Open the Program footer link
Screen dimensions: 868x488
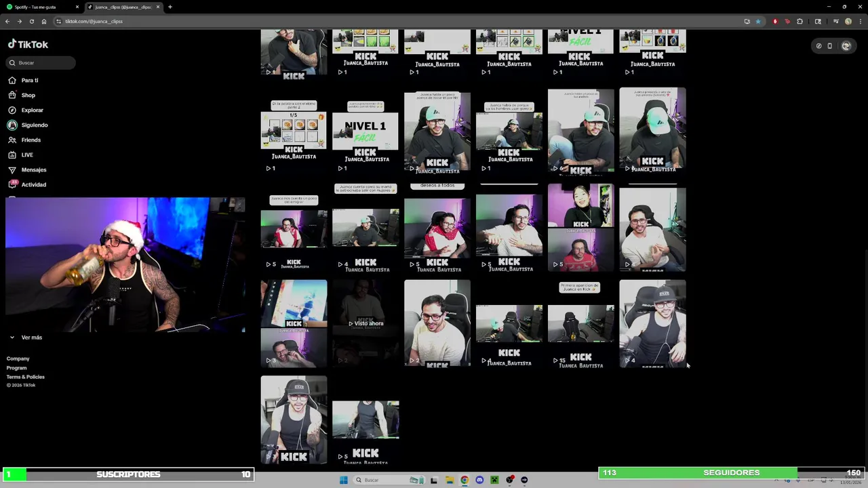pos(16,368)
